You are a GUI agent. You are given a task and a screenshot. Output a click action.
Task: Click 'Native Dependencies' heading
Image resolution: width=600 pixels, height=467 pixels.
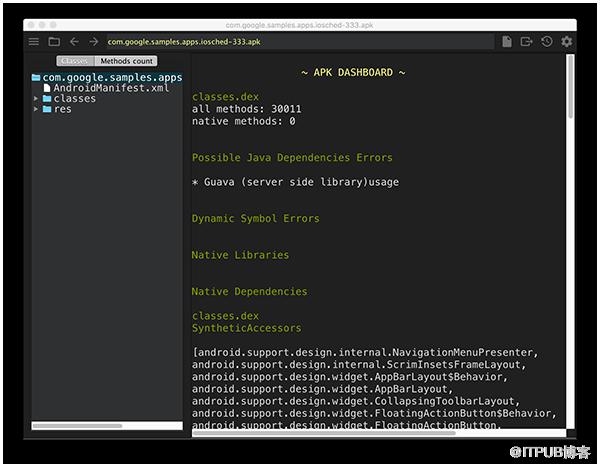click(x=249, y=292)
